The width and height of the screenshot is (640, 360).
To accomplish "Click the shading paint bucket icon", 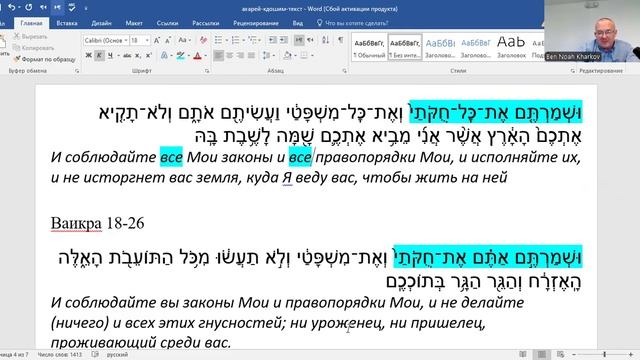I will (x=287, y=55).
